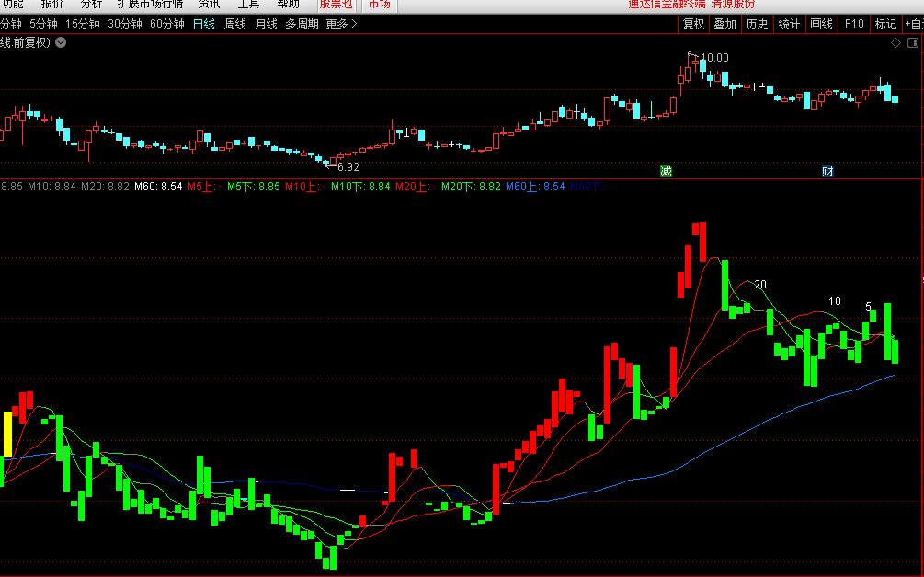Open the 工具 menu

248,5
